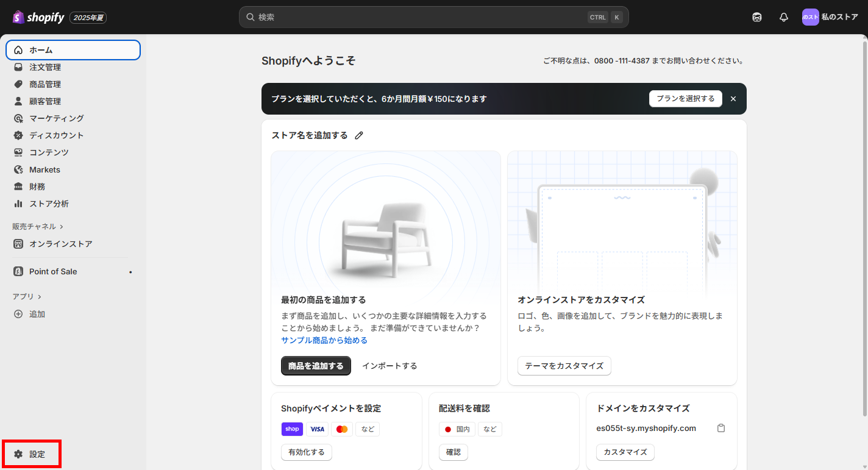
Task: Go to 商品管理 in the sidebar
Action: click(45, 84)
